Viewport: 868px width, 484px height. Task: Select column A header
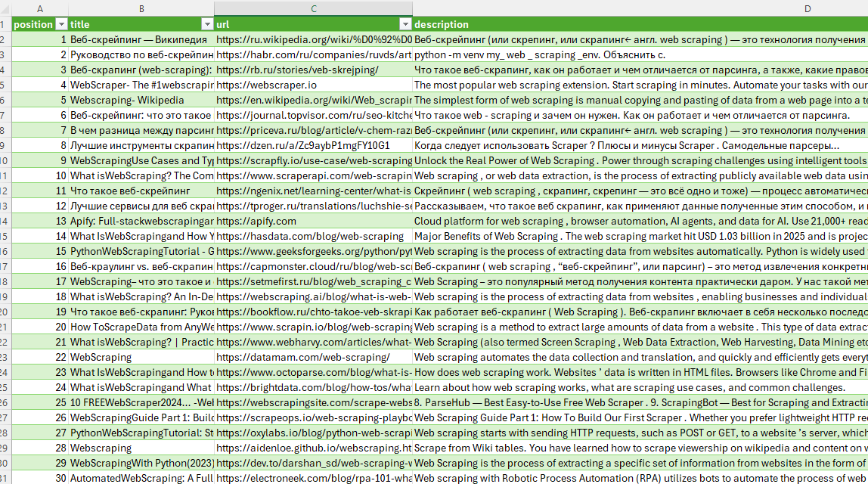[40, 9]
